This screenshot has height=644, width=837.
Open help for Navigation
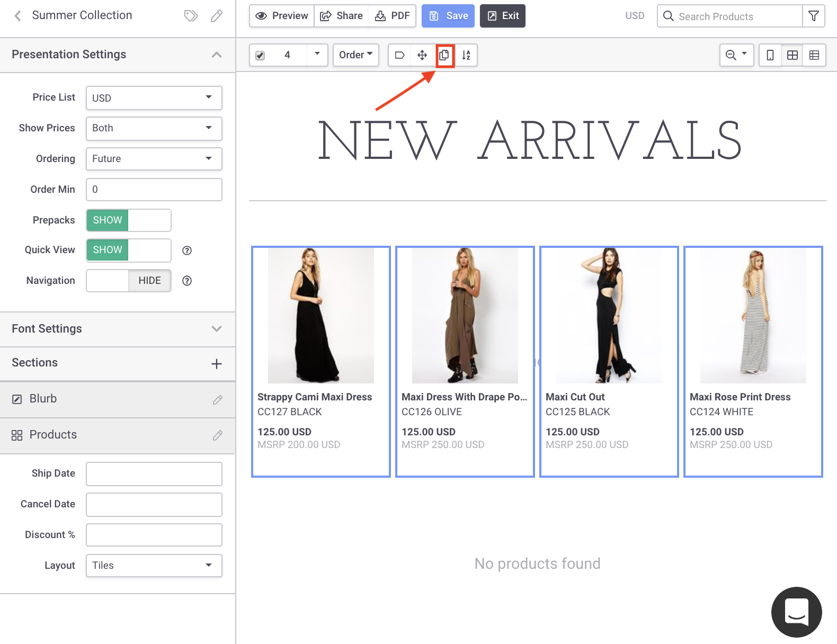point(187,281)
